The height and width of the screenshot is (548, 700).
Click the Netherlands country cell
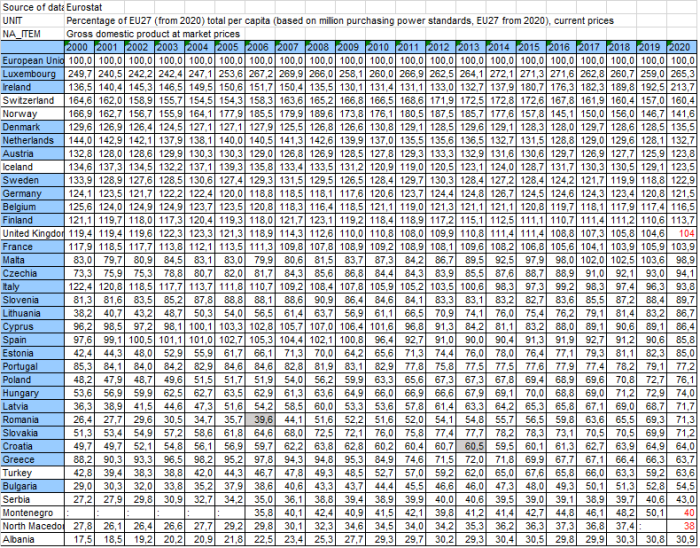32,142
